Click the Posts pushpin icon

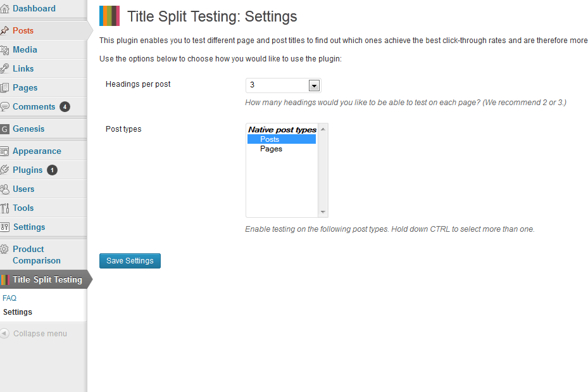[4, 31]
